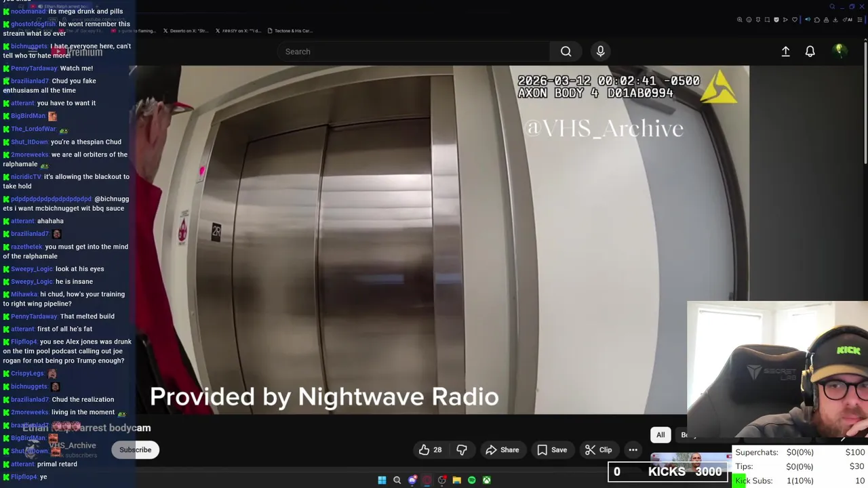The image size is (868, 488).
Task: Activate voice search microphone icon
Action: tap(600, 52)
